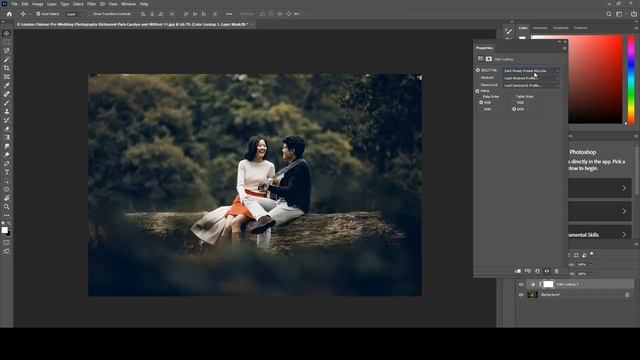The image size is (640, 360).
Task: Select the Dodge tool
Action: (x=7, y=155)
